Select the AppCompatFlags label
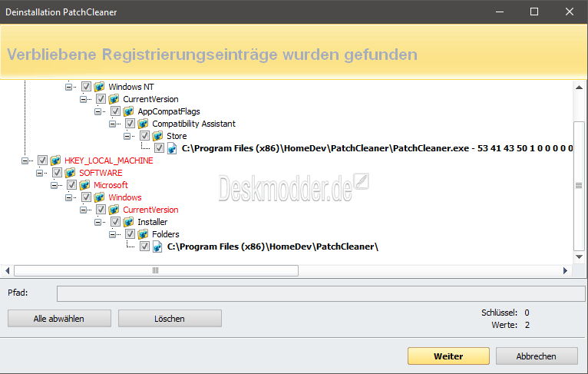The height and width of the screenshot is (374, 588). click(169, 111)
